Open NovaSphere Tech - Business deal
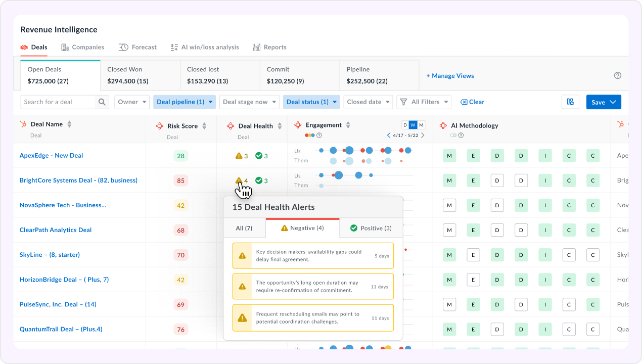This screenshot has width=642, height=364. click(x=63, y=205)
